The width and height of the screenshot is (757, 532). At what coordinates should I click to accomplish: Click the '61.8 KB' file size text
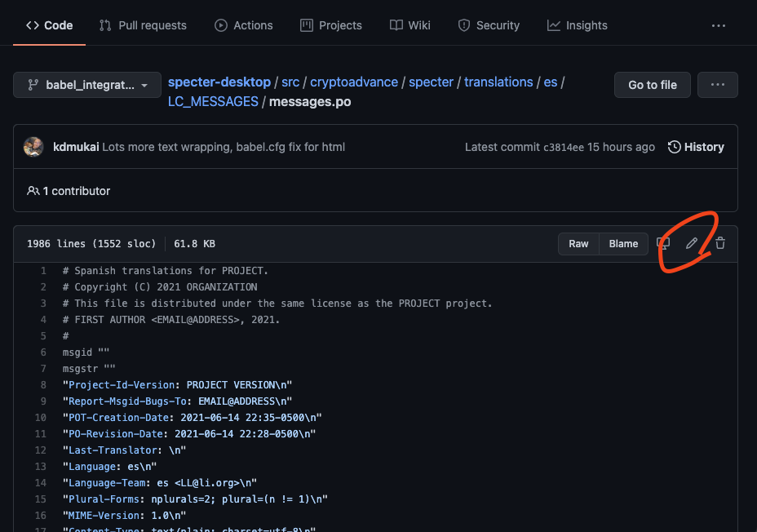click(195, 244)
